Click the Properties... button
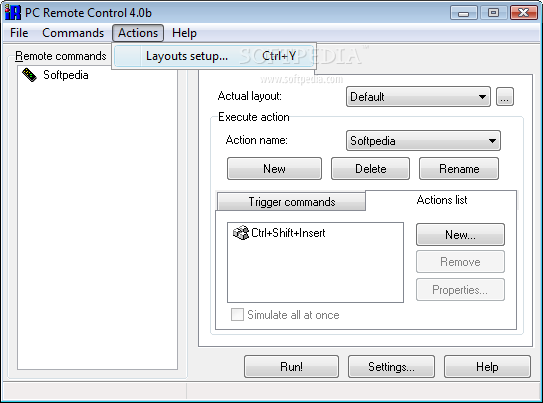This screenshot has width=543, height=403. coord(460,289)
